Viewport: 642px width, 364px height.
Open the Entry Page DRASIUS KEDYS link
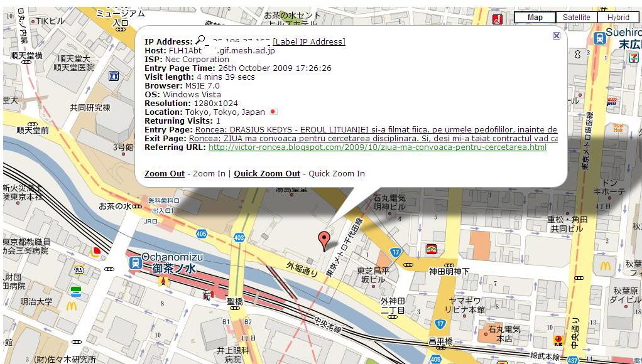pyautogui.click(x=376, y=130)
